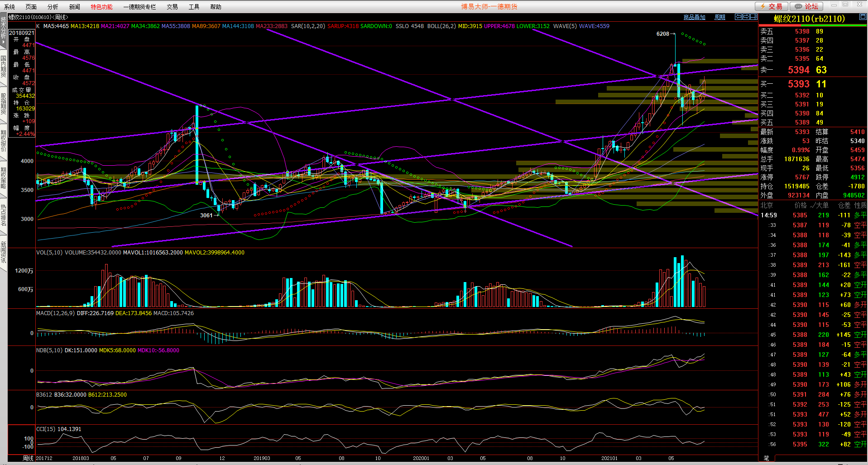Switch to the 热点排名 sidebar tab

pyautogui.click(x=3, y=215)
